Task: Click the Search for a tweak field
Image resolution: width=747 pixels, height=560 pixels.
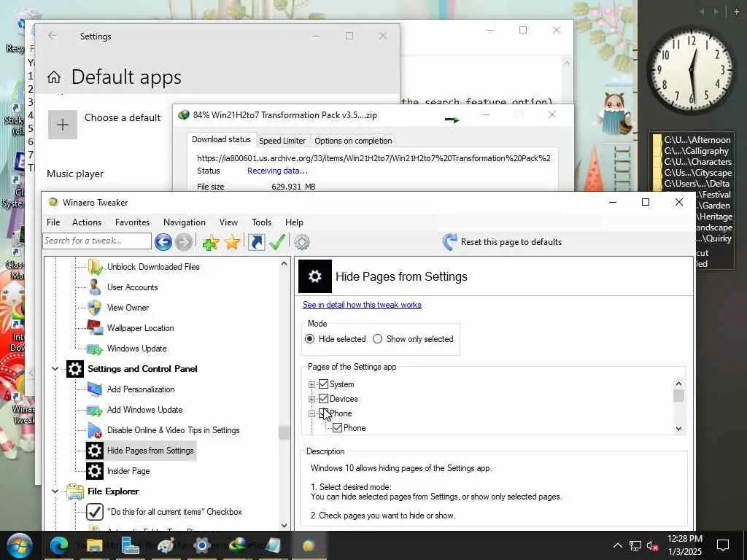Action: coord(97,241)
